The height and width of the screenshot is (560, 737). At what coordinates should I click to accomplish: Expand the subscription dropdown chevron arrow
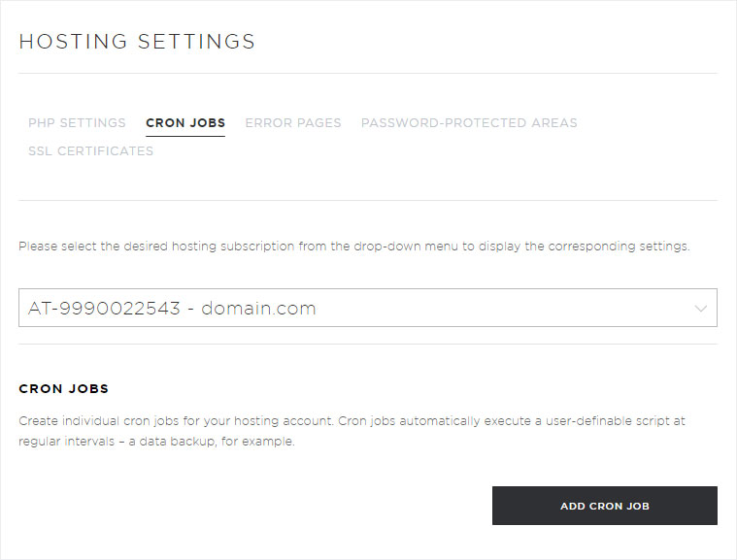(701, 309)
